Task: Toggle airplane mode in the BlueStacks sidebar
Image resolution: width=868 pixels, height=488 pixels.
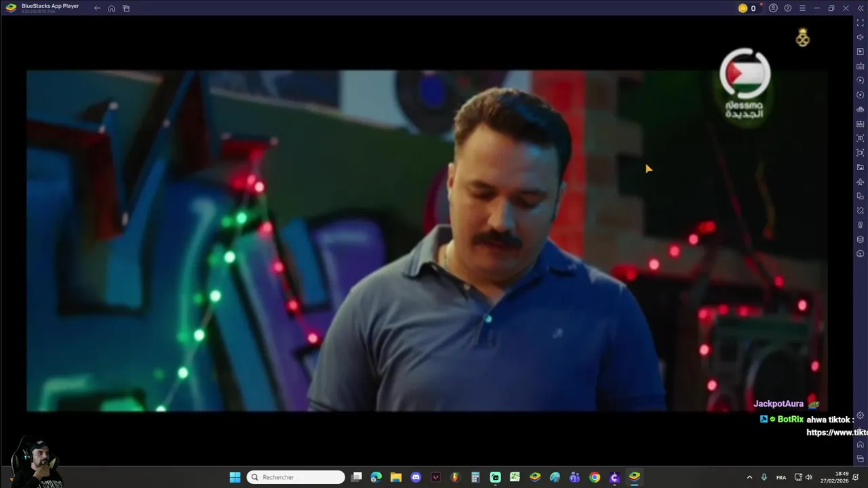Action: click(x=861, y=182)
